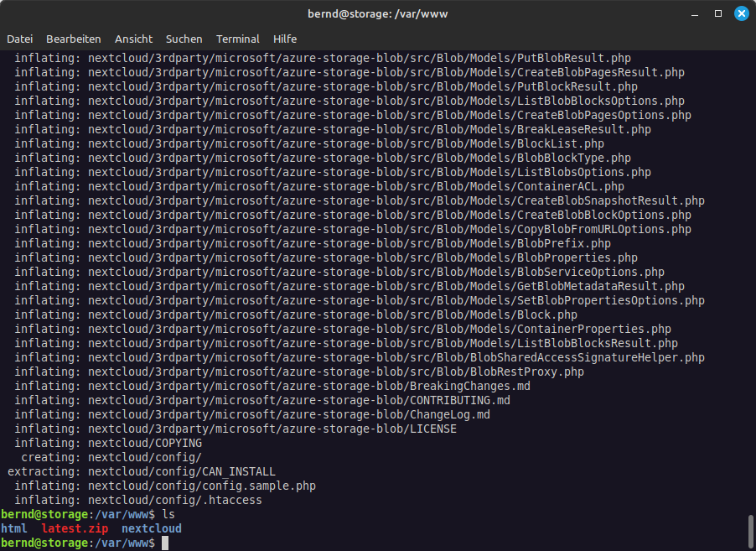Click the line with CopyBlobFromURLOptions.php
The width and height of the screenshot is (756, 551).
pyautogui.click(x=353, y=229)
